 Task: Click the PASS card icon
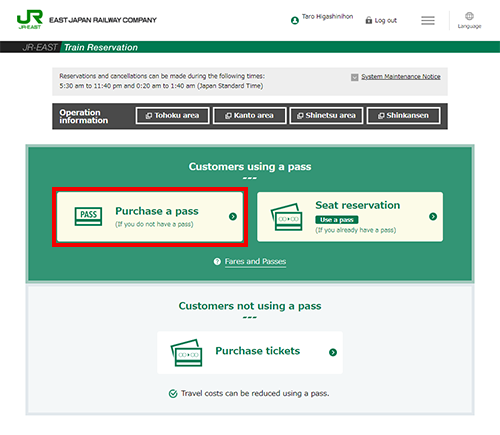(88, 216)
